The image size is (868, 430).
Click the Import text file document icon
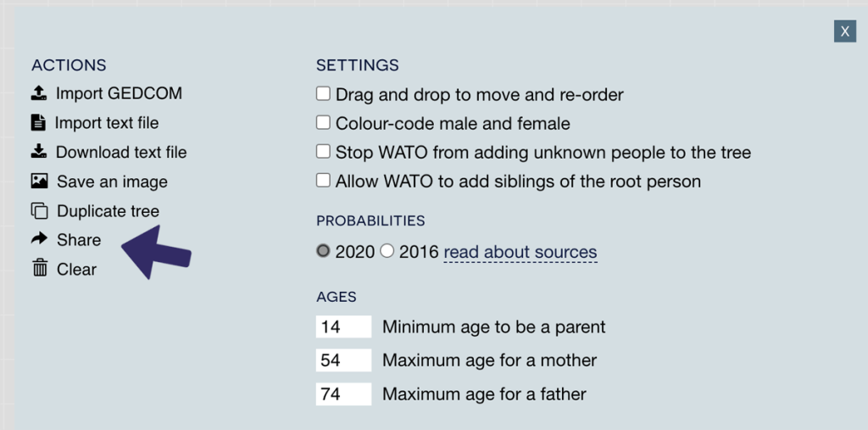tap(38, 123)
